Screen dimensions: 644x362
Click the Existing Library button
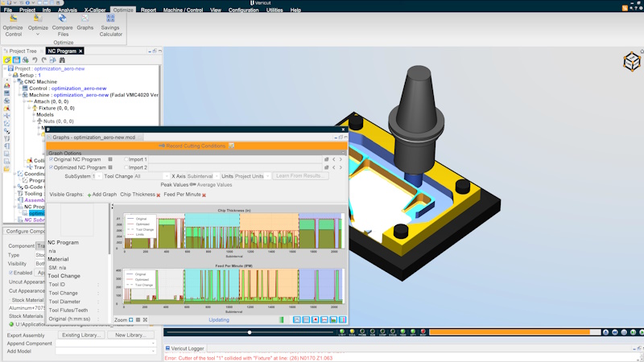(x=81, y=335)
